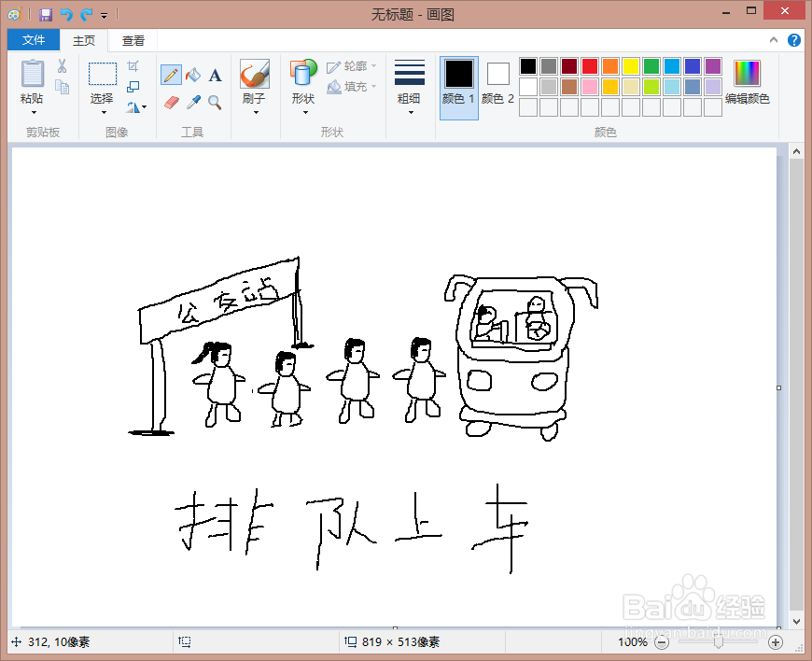Pick the Fill with color bucket tool

pos(192,73)
